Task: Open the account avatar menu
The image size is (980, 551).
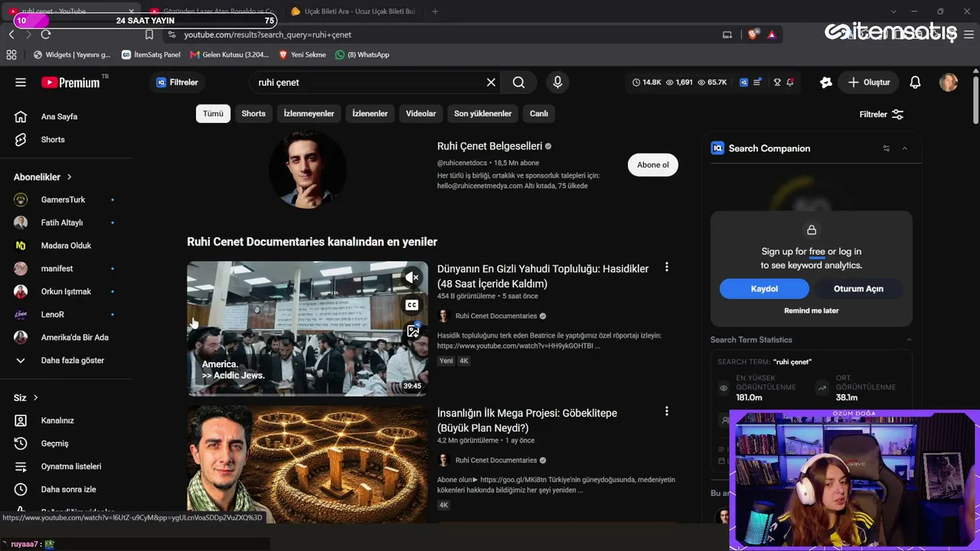Action: pyautogui.click(x=949, y=83)
